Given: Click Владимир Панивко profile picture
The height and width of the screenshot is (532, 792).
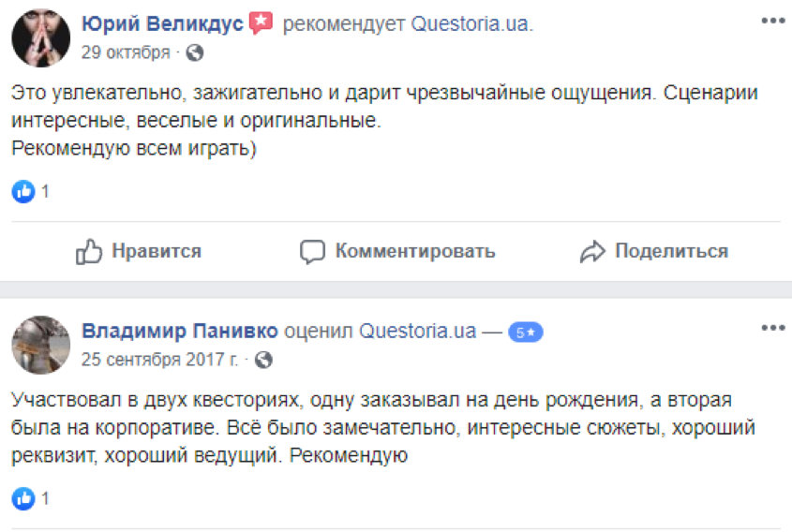Looking at the screenshot, I should 40,344.
